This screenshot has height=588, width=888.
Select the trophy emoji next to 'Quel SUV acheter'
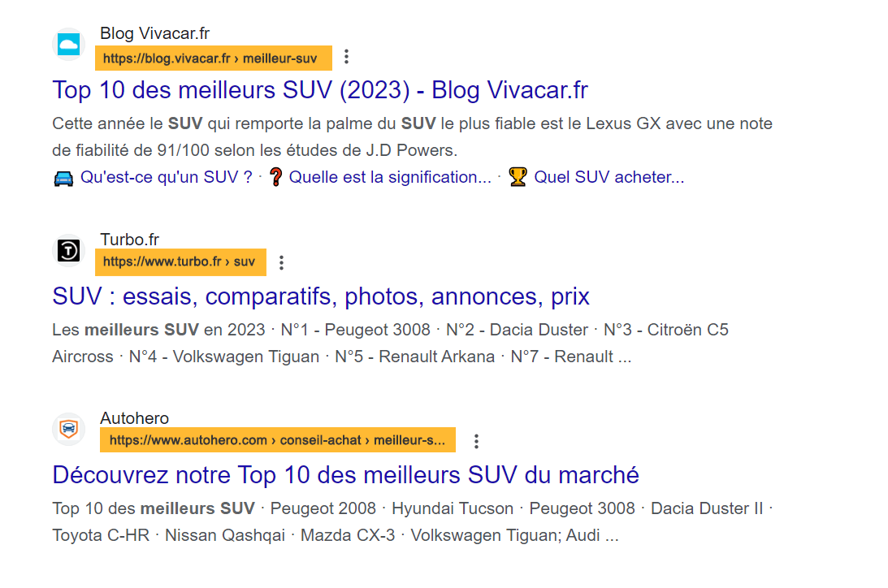(x=518, y=176)
